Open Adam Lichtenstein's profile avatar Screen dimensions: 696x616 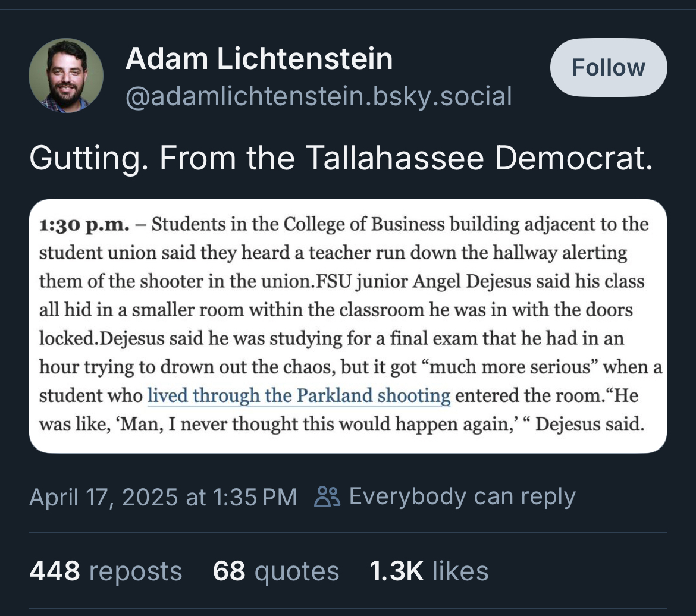(x=66, y=76)
